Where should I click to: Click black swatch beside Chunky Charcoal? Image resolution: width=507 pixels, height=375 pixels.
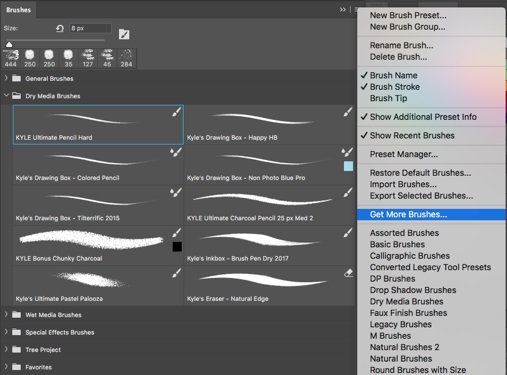pyautogui.click(x=177, y=247)
